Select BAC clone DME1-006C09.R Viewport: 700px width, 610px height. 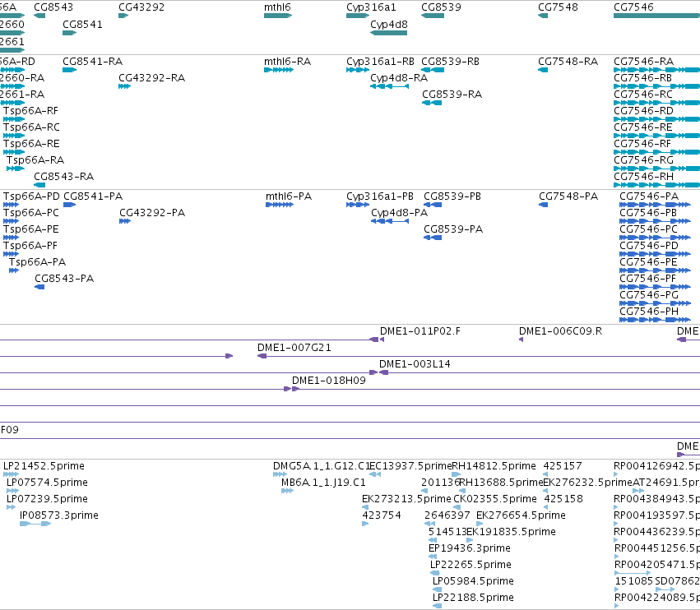pos(560,331)
